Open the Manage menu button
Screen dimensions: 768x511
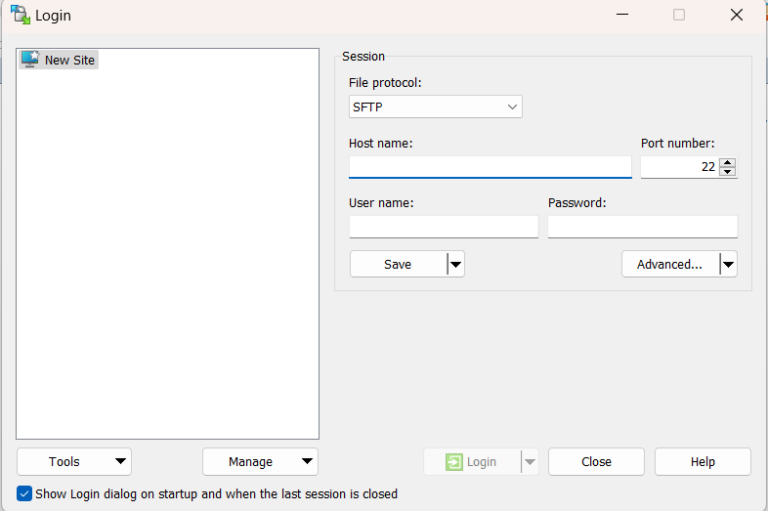(x=260, y=462)
